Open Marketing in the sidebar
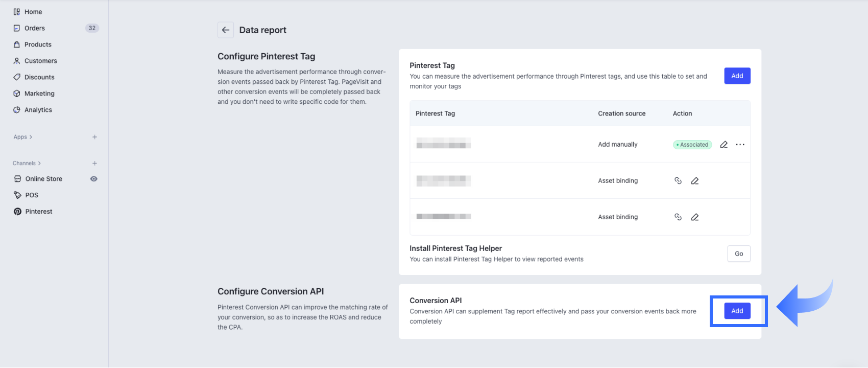This screenshot has width=868, height=368. [x=39, y=93]
